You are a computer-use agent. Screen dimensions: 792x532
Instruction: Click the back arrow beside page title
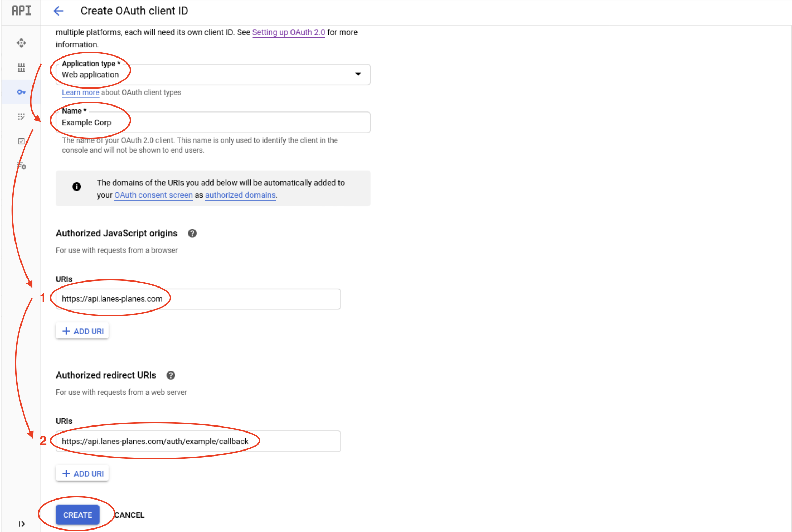click(58, 11)
